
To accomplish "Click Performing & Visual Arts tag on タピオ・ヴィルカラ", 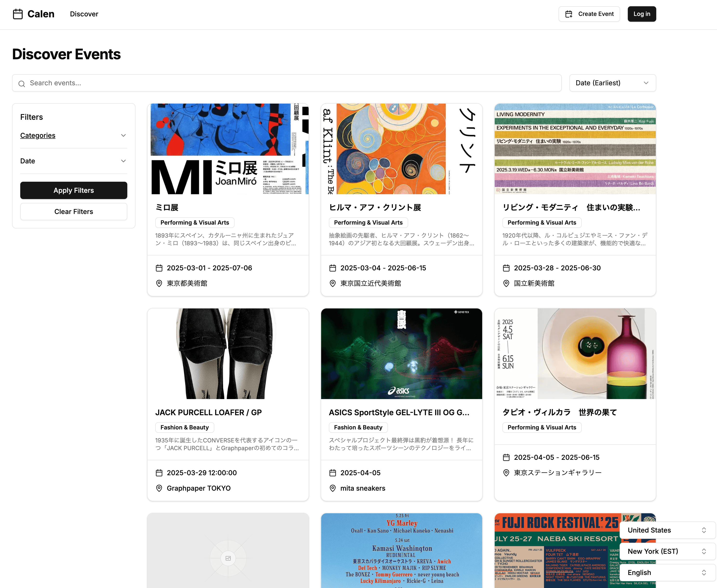I will pyautogui.click(x=542, y=428).
